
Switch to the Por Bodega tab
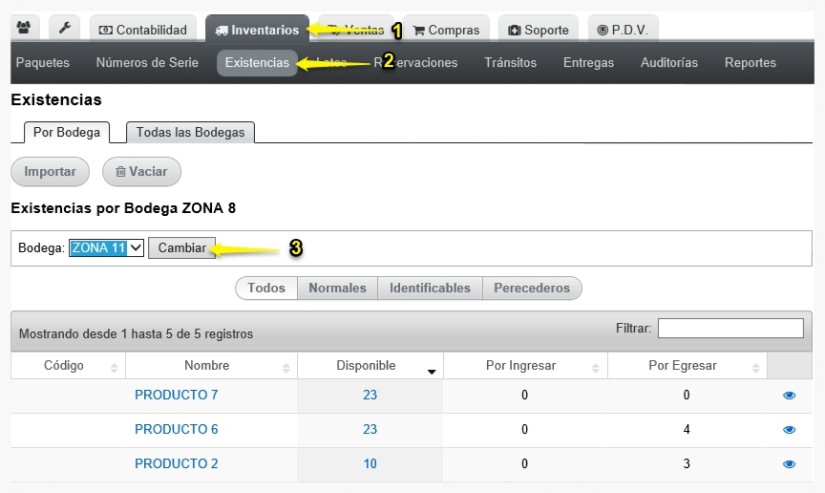tap(67, 132)
